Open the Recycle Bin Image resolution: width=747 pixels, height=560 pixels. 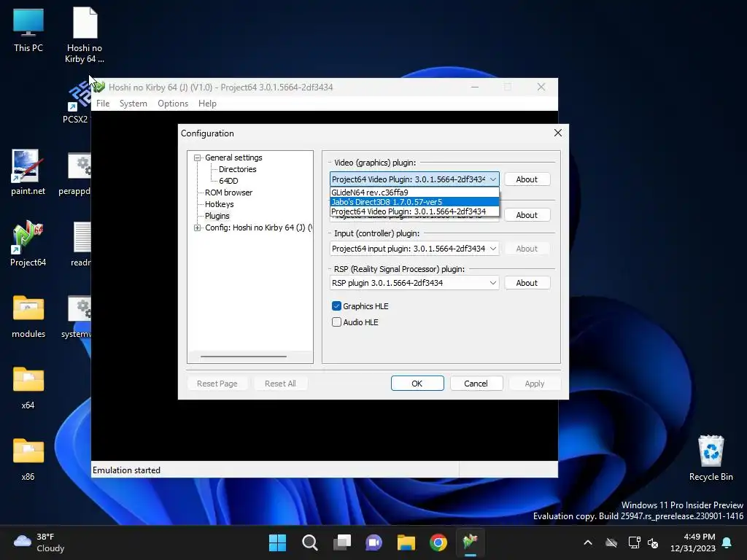[x=711, y=458]
